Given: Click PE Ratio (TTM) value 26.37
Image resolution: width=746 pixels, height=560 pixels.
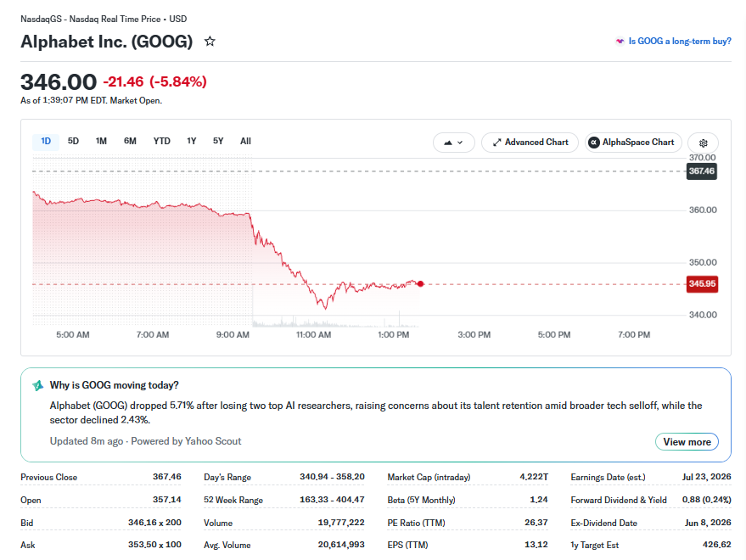Looking at the screenshot, I should 536,523.
